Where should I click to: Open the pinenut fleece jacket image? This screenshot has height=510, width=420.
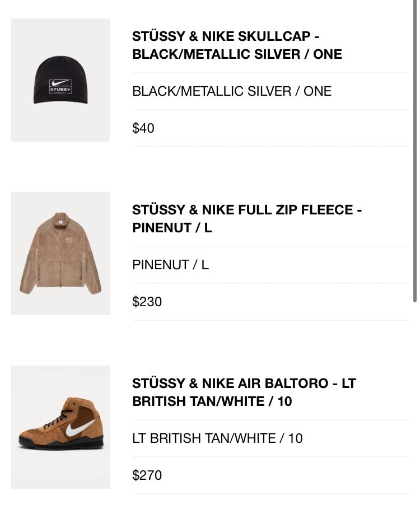[60, 254]
